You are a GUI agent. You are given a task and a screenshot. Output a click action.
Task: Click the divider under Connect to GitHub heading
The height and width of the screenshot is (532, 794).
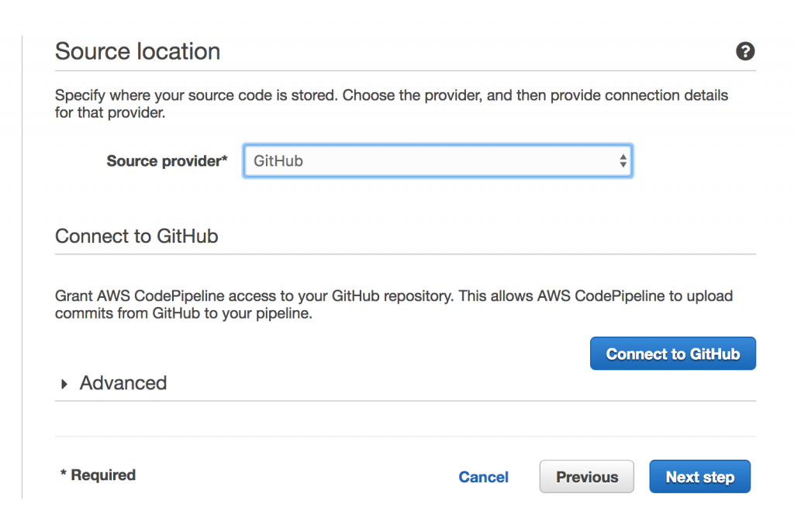[405, 254]
